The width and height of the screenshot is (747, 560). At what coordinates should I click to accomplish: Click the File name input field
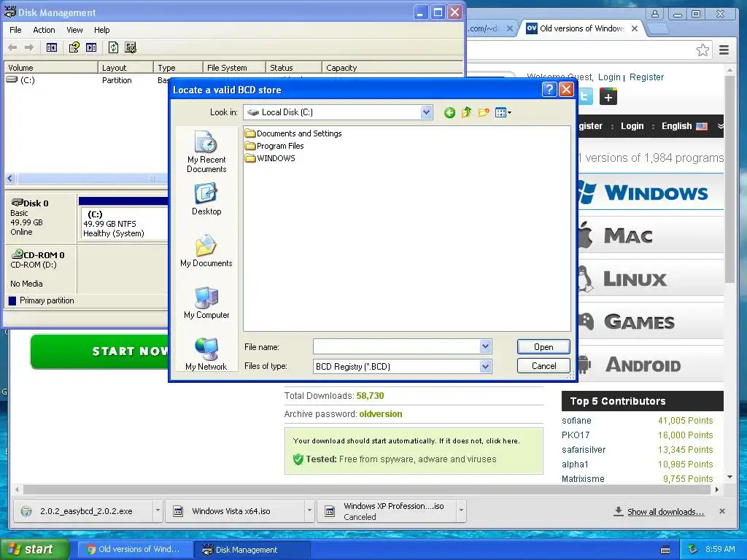point(396,346)
